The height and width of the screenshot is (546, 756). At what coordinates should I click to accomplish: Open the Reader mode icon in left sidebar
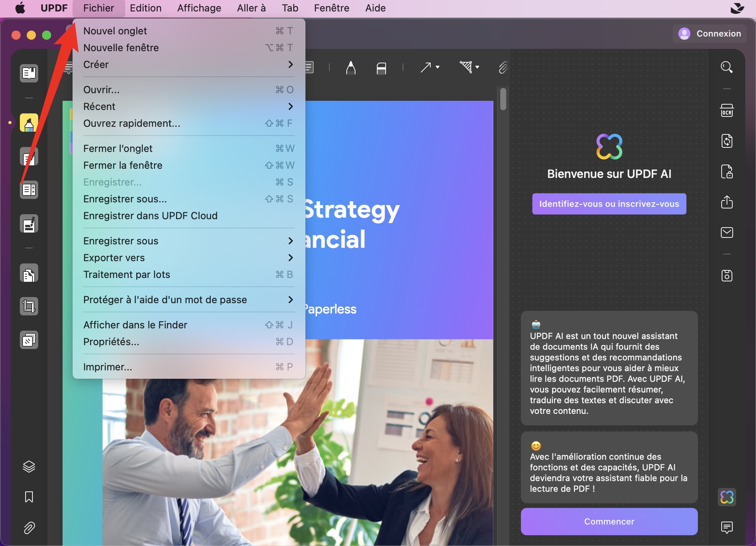(29, 73)
